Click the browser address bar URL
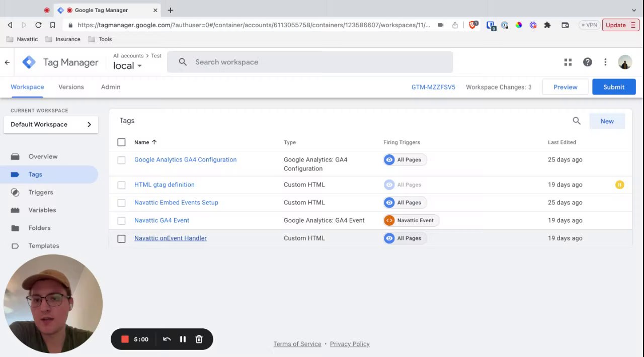The height and width of the screenshot is (357, 644). pos(254,25)
